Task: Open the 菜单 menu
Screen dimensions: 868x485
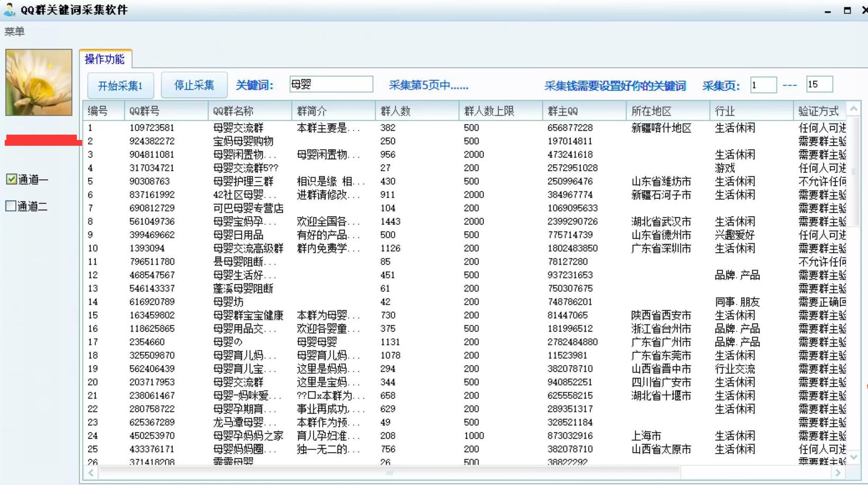Action: click(x=14, y=31)
